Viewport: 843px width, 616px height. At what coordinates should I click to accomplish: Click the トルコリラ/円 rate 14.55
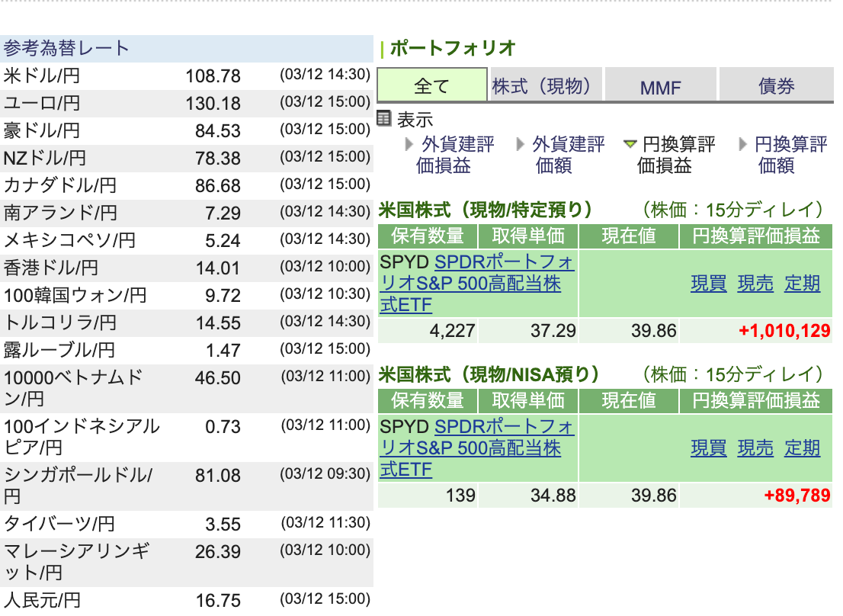(x=218, y=322)
